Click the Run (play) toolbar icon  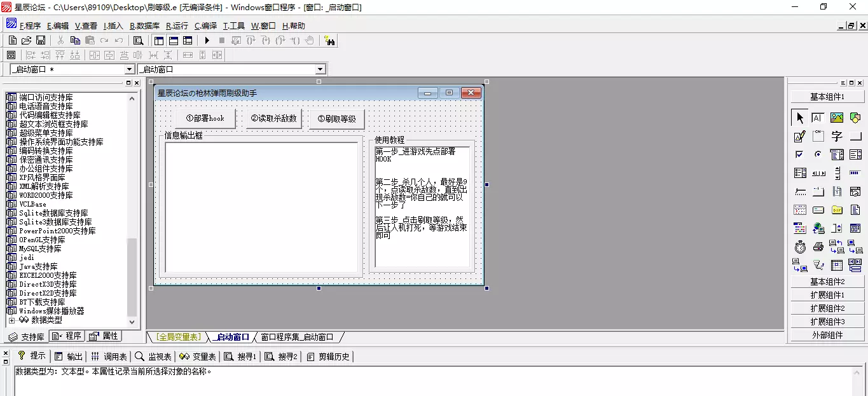pyautogui.click(x=207, y=41)
